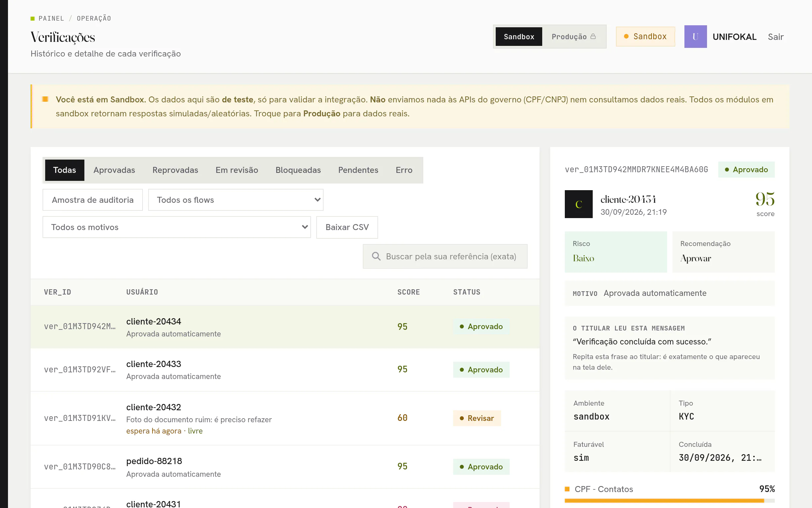Open the Em revisão tab
The image size is (812, 508).
click(237, 170)
